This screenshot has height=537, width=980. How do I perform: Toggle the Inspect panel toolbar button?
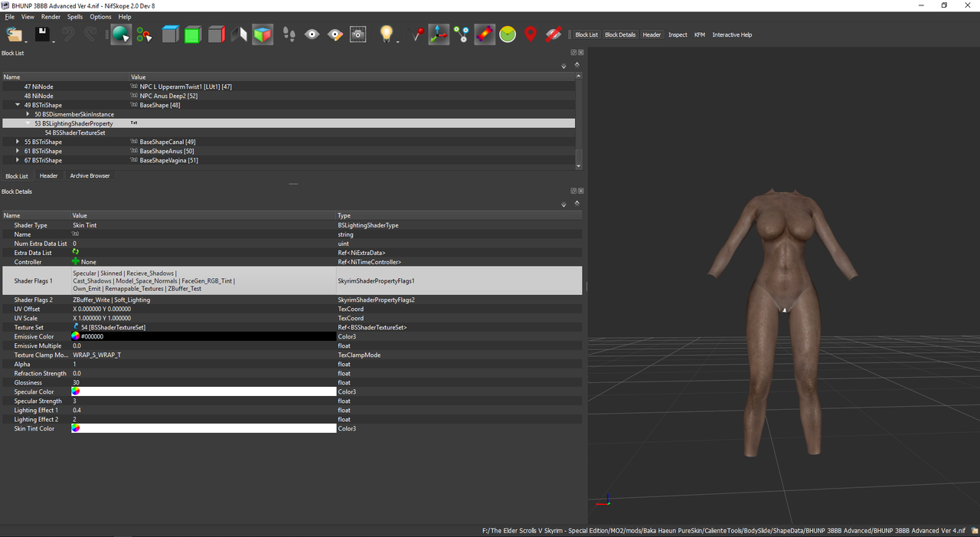click(678, 34)
